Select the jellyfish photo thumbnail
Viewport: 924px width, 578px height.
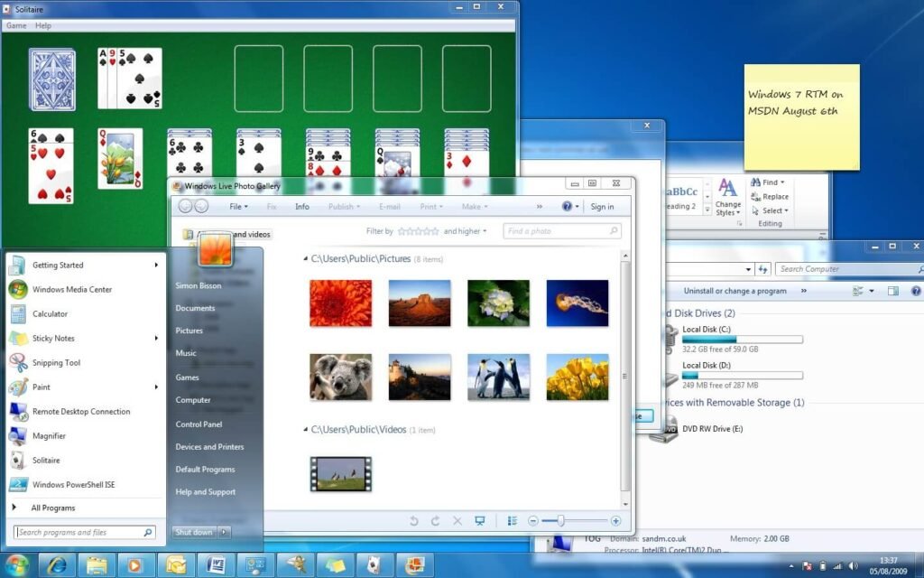pyautogui.click(x=577, y=303)
